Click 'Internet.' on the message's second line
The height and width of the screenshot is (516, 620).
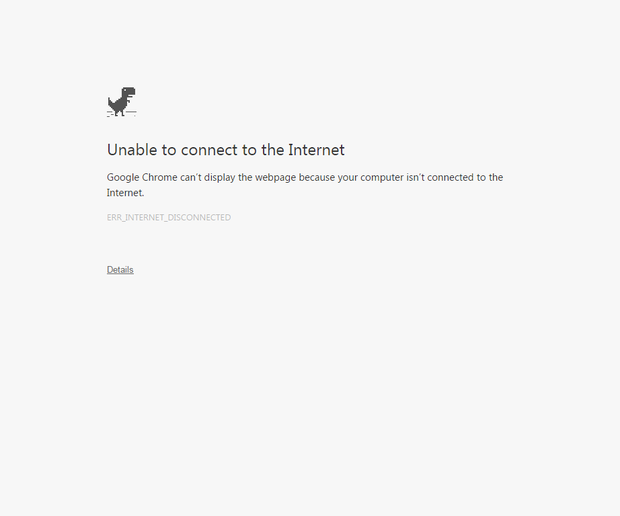pos(125,193)
